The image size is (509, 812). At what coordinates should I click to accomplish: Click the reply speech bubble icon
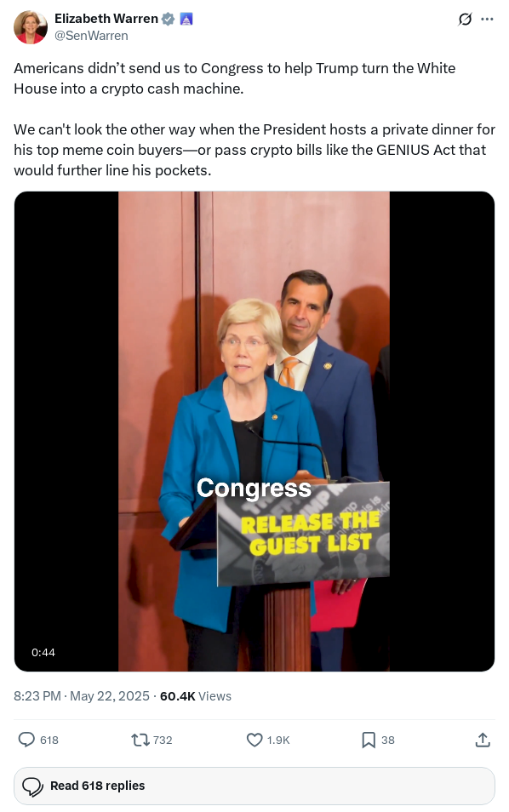click(26, 740)
